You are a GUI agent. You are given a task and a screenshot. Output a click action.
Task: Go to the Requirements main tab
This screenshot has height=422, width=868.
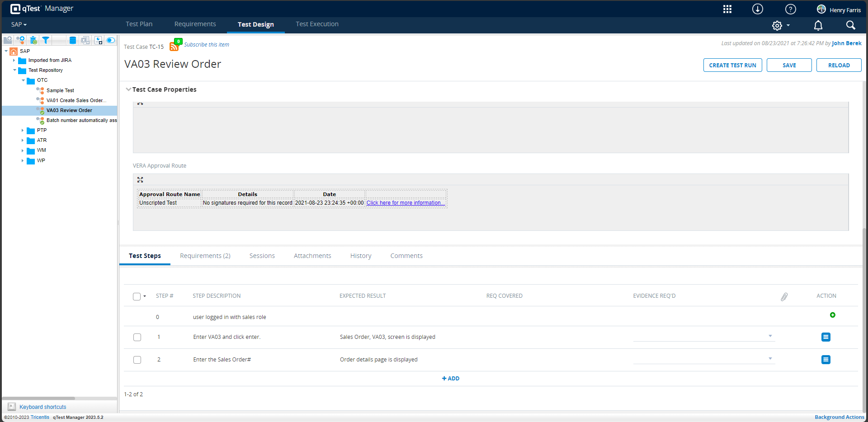coord(195,24)
